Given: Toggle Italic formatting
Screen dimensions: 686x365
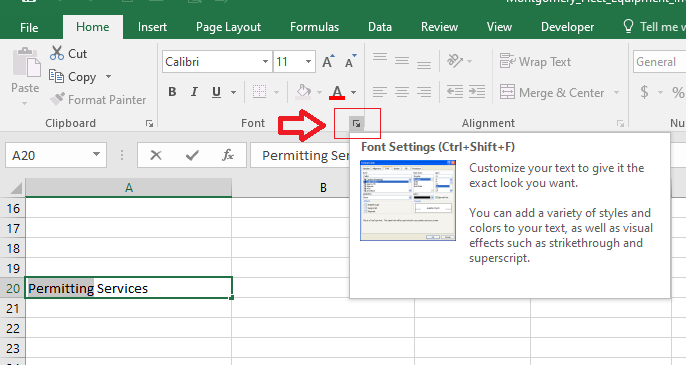Looking at the screenshot, I should pyautogui.click(x=194, y=92).
